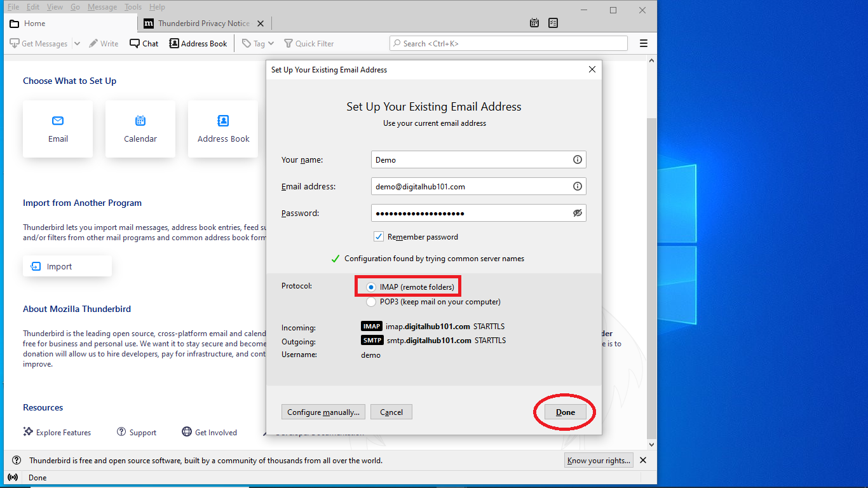Select POP3 (keep mail on computer) radio
Viewport: 868px width, 488px height.
point(371,302)
